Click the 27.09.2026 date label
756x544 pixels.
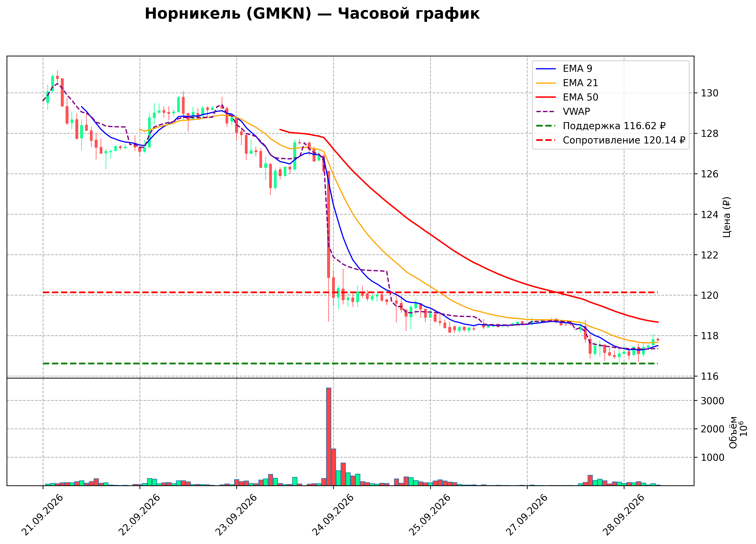[x=527, y=515]
